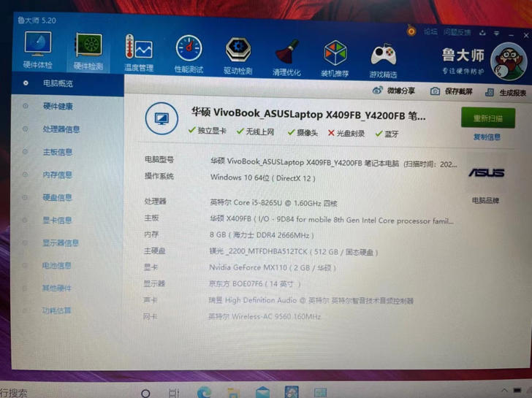Open the 驱动检测 driver detection icon

coord(237,56)
